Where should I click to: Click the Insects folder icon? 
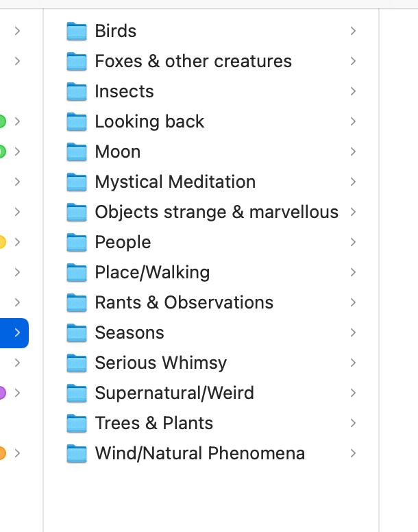point(77,91)
